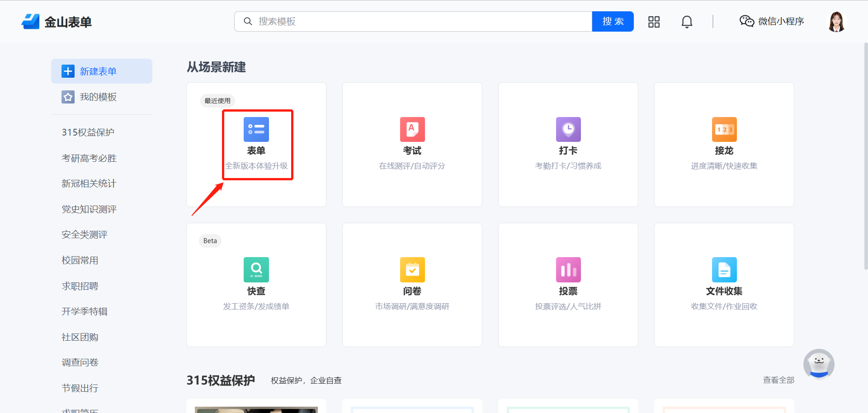Select the 表单 form icon
868x413 pixels.
[x=256, y=129]
